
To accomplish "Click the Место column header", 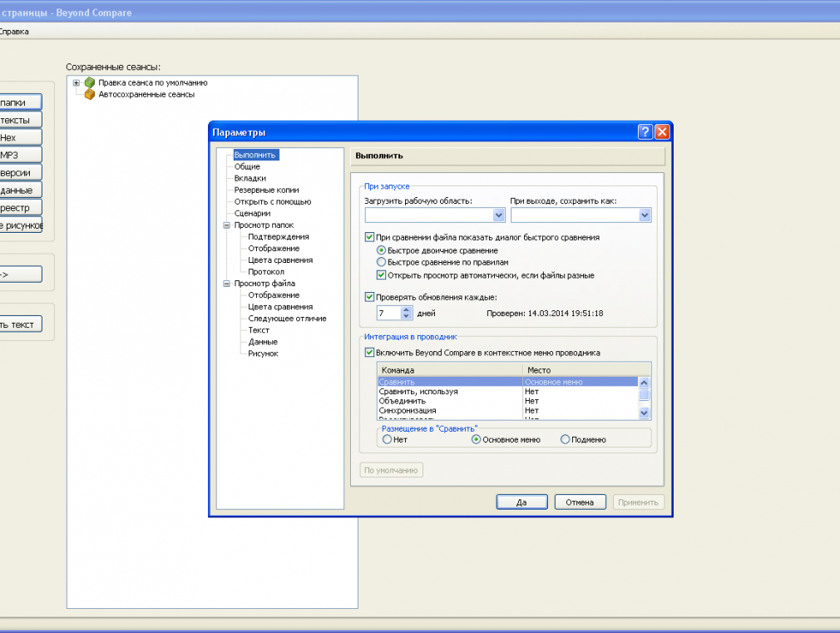I will (x=586, y=370).
